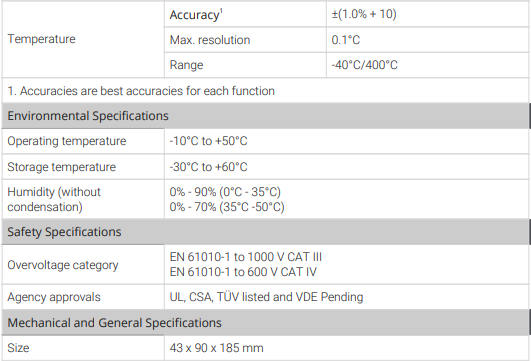Click the -40°C/400°C range value
This screenshot has width=531, height=361.
364,65
